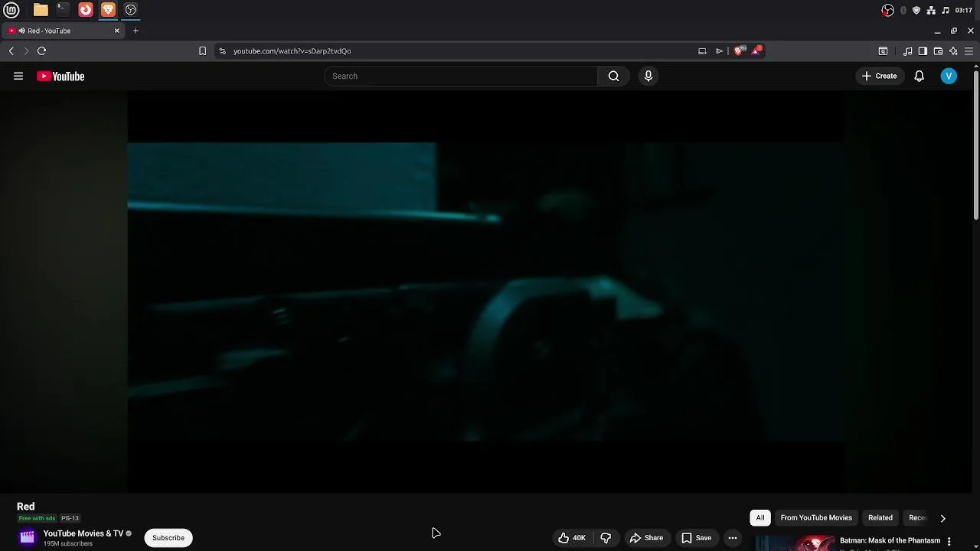
Task: Open the account avatar menu
Action: point(949,76)
